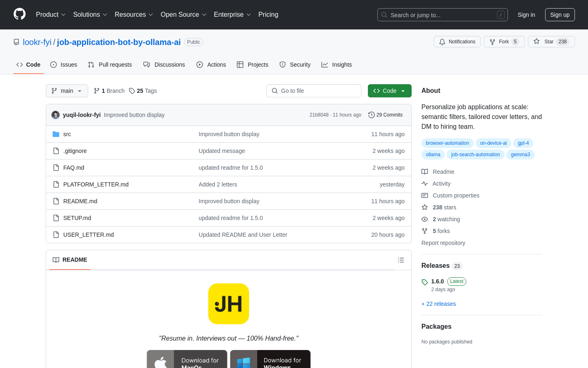Screen dimensions: 588x368
Task: Click yuqil-lookr-fyi avatar image
Action: pyautogui.click(x=56, y=115)
